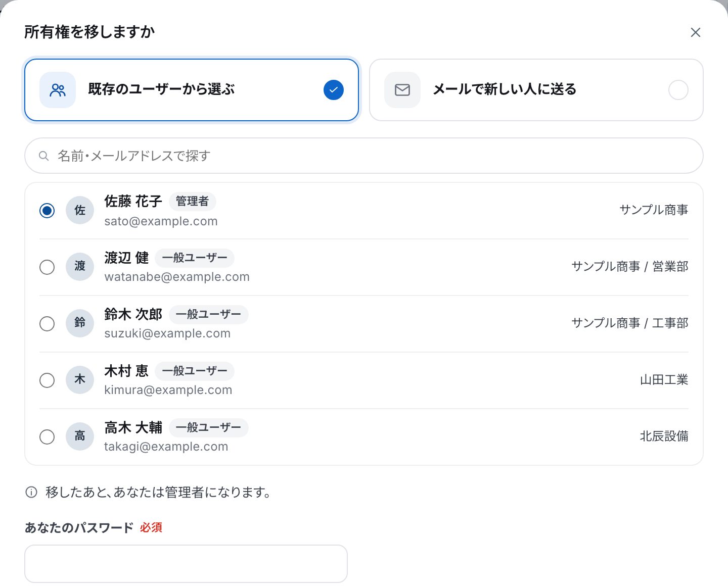Click the 管理者 badge next to 佐藤 花子

(192, 201)
